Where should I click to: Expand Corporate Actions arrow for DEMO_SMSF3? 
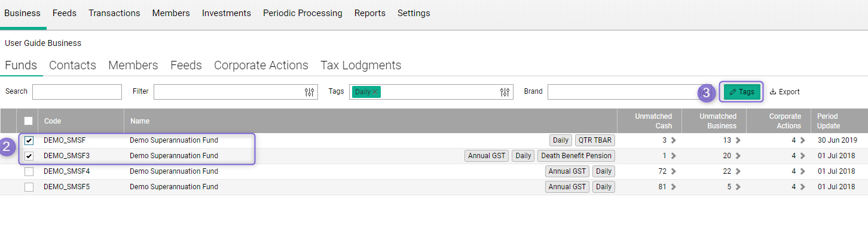pyautogui.click(x=802, y=156)
